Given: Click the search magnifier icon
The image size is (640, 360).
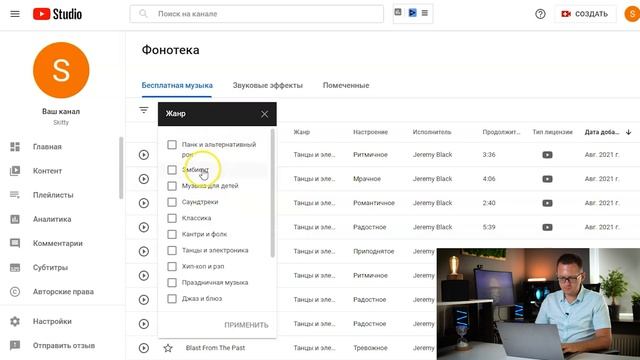Looking at the screenshot, I should (143, 14).
